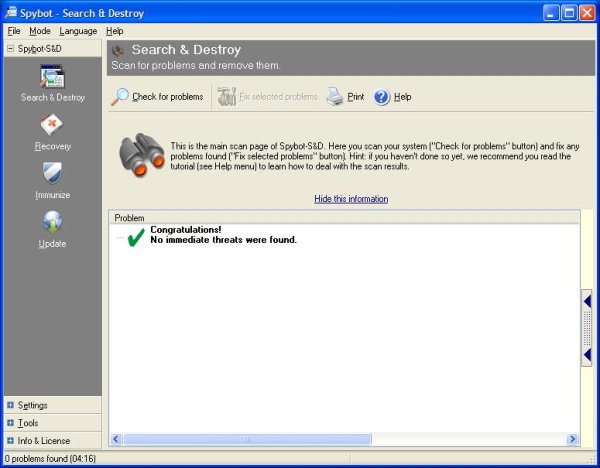Expand the Tools sidebar section
600x468 pixels.
(x=10, y=423)
